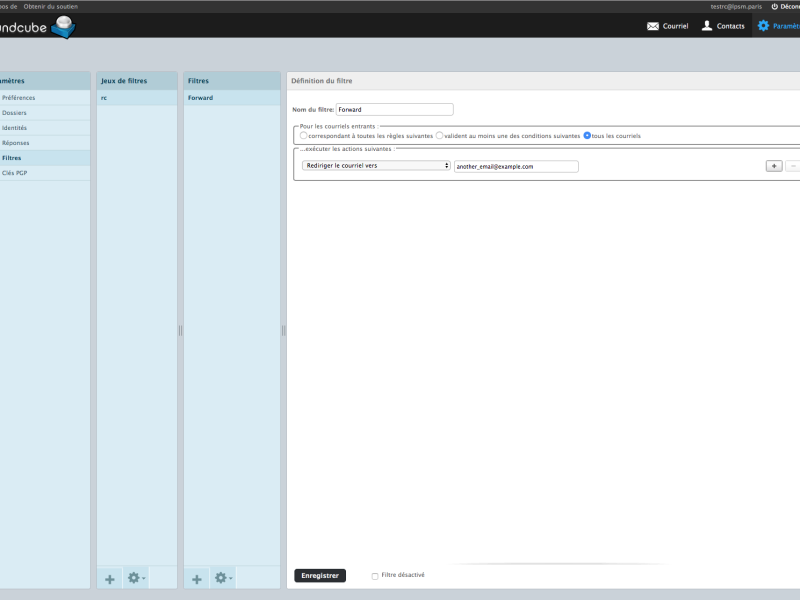Click the power icon to disconnect
The width and height of the screenshot is (800, 600).
click(x=774, y=7)
